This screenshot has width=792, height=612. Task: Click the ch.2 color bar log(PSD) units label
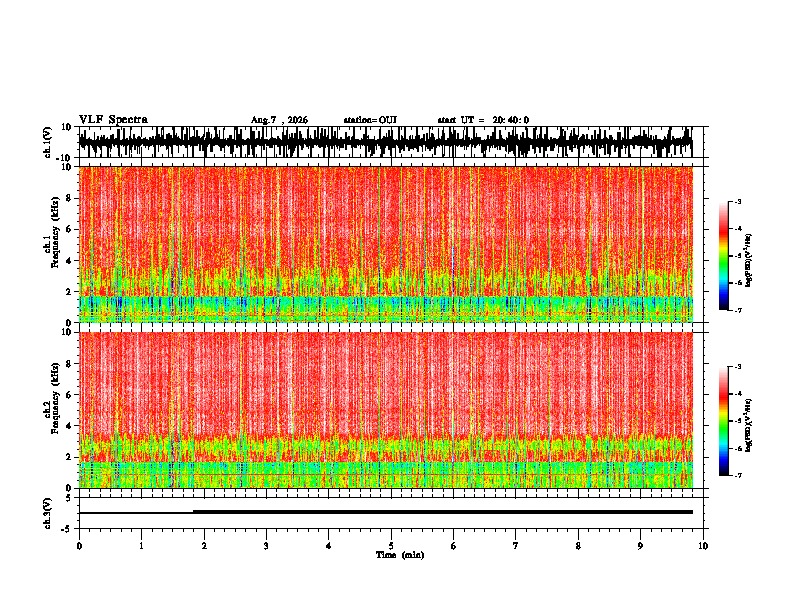tap(749, 425)
